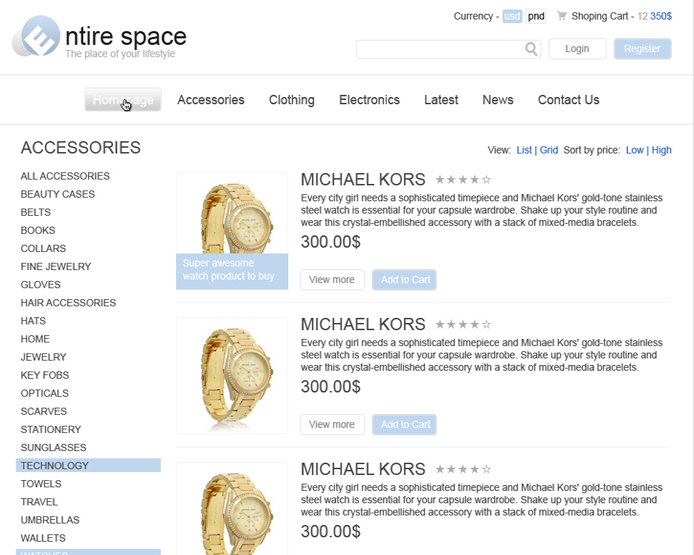Screen dimensions: 694x555
Task: Select SCARVES category
Action: pos(43,412)
